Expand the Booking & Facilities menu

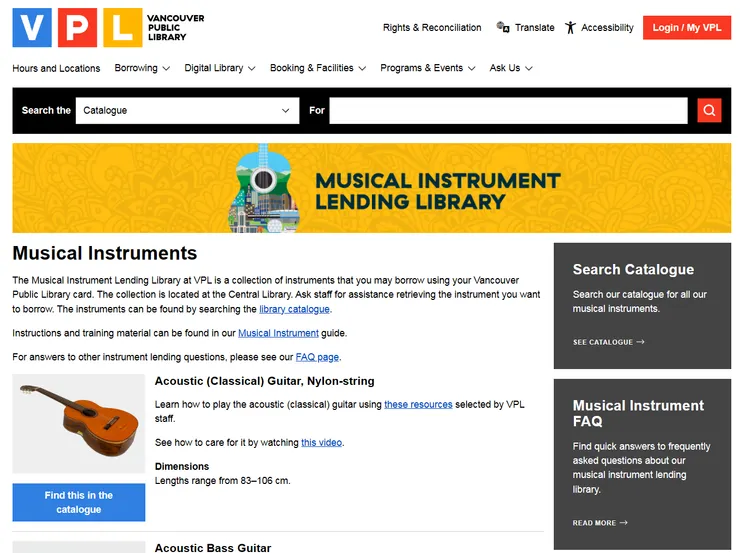[x=318, y=68]
